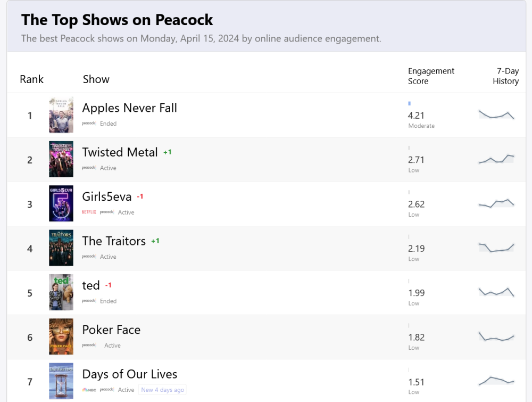
Task: Click the engagement bar above the 4.21 score
Action: pos(409,103)
